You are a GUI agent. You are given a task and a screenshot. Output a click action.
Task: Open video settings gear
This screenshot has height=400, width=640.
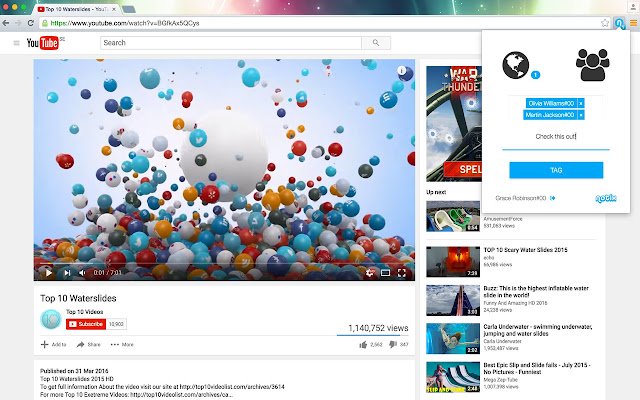pos(370,273)
